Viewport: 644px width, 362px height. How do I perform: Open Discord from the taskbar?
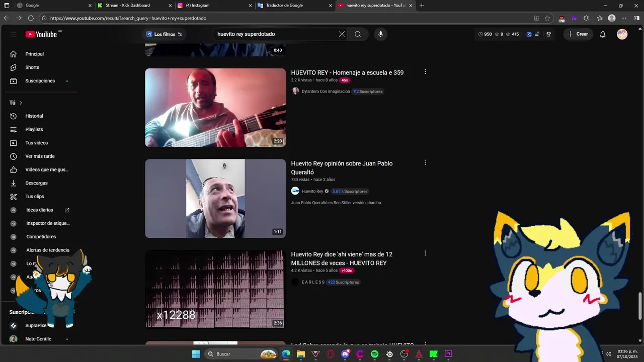click(345, 354)
